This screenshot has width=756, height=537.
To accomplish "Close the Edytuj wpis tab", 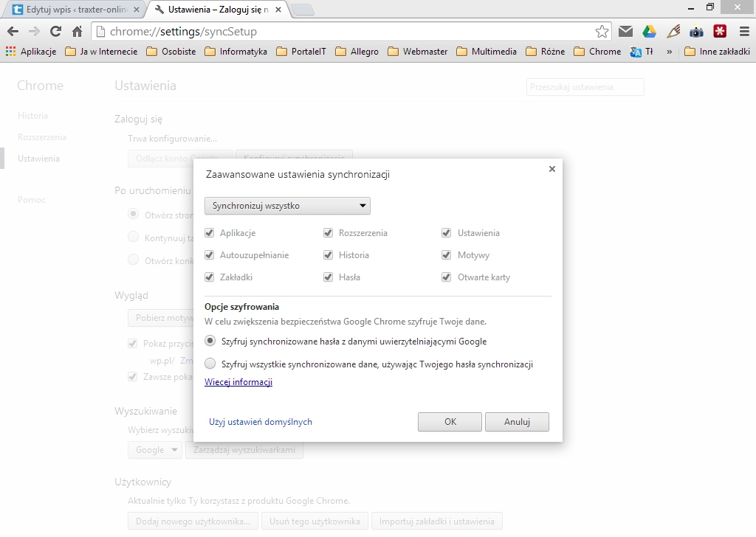I will (x=137, y=10).
